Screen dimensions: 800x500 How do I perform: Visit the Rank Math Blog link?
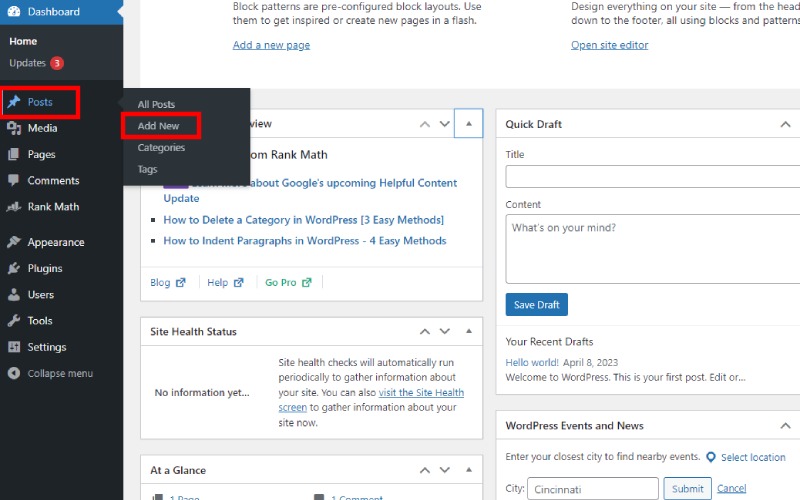pos(160,283)
